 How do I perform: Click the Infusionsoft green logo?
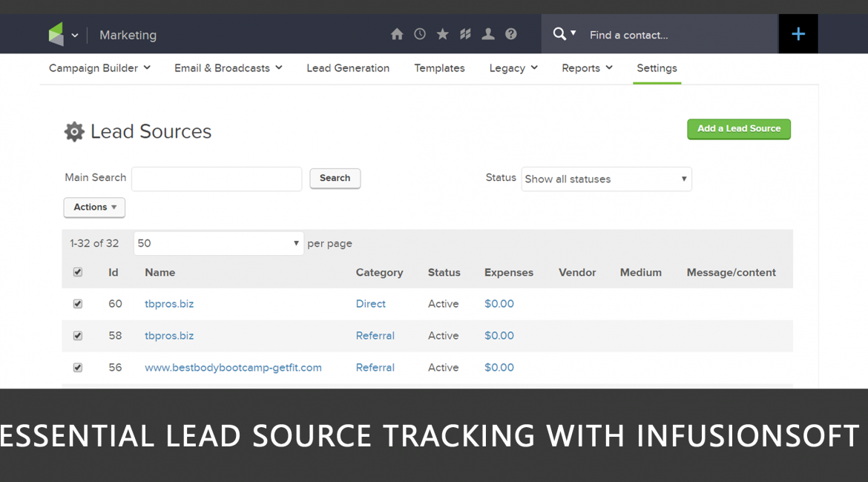[x=56, y=34]
